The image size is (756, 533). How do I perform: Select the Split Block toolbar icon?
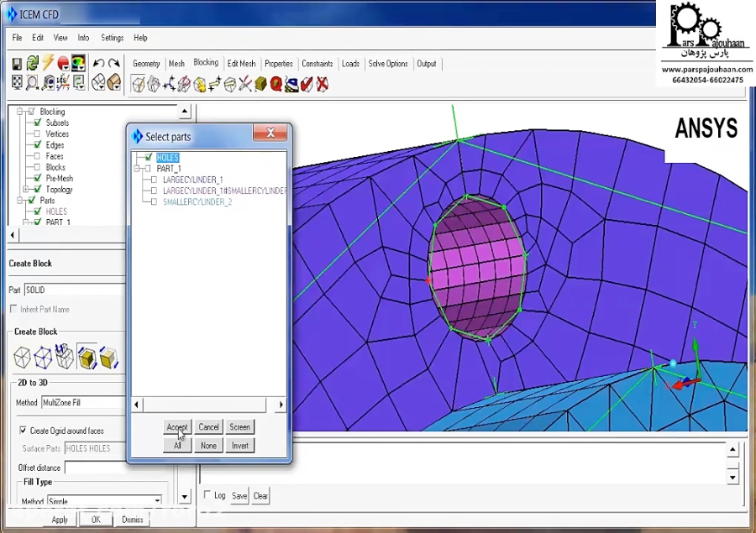pos(154,84)
